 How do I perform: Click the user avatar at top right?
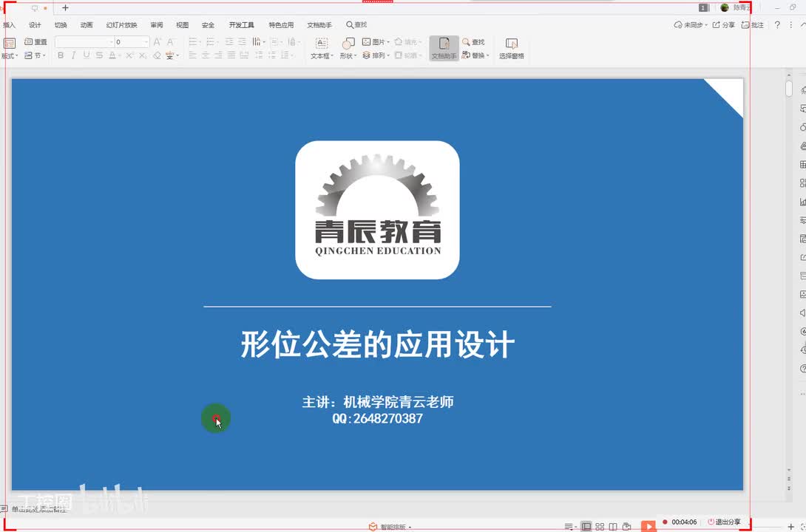pyautogui.click(x=725, y=7)
